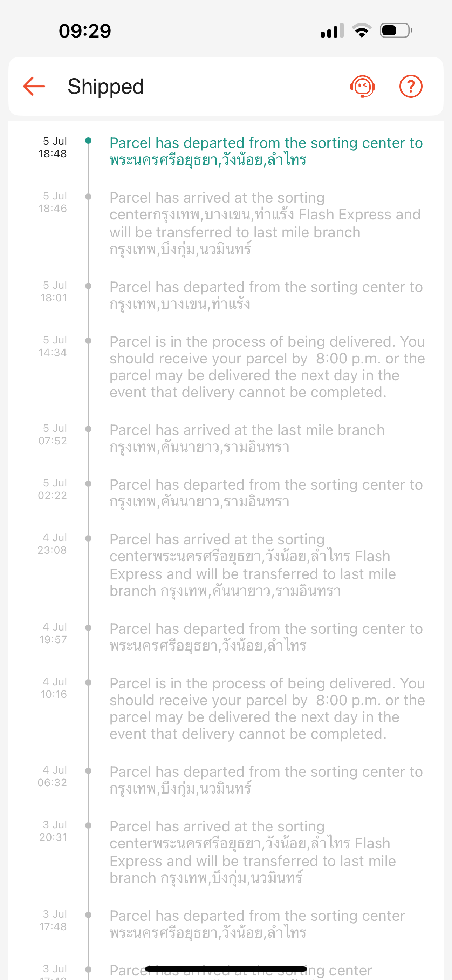The width and height of the screenshot is (452, 980).
Task: Select the 3 Jul 20:31 timeline dot
Action: click(x=88, y=825)
